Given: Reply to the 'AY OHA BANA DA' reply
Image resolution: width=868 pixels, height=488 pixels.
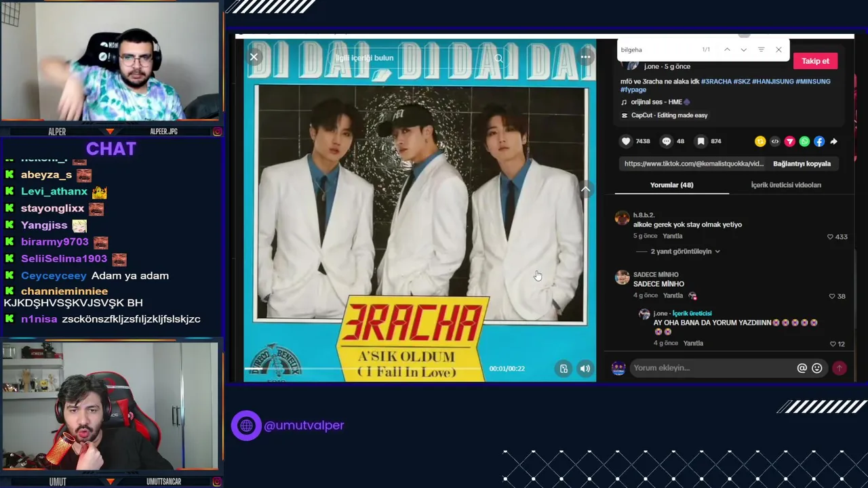Looking at the screenshot, I should point(693,343).
